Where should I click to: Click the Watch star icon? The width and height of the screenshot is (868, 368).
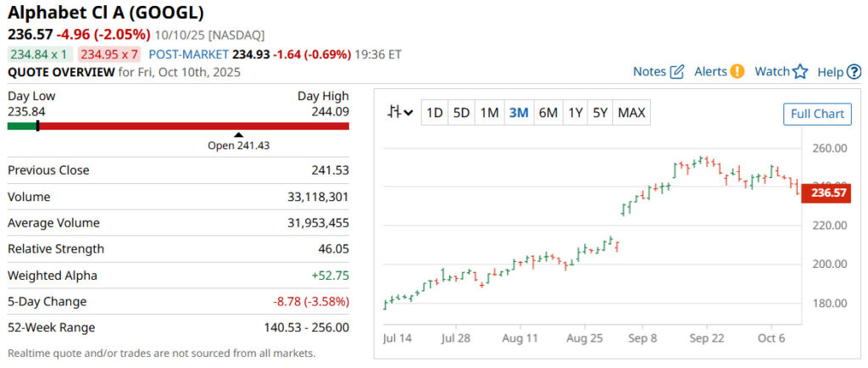tap(800, 72)
